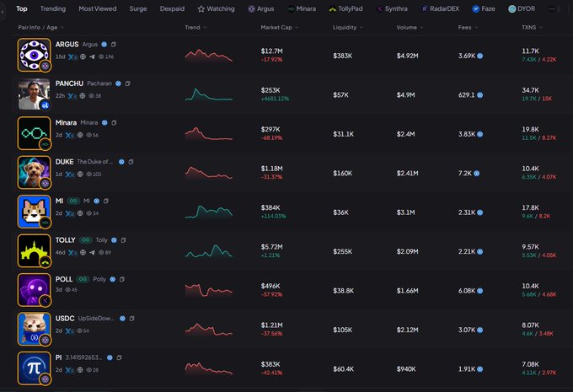Click the coin icon beside ARGUS 3.69K fees
This screenshot has height=392, width=573.
[x=479, y=56]
